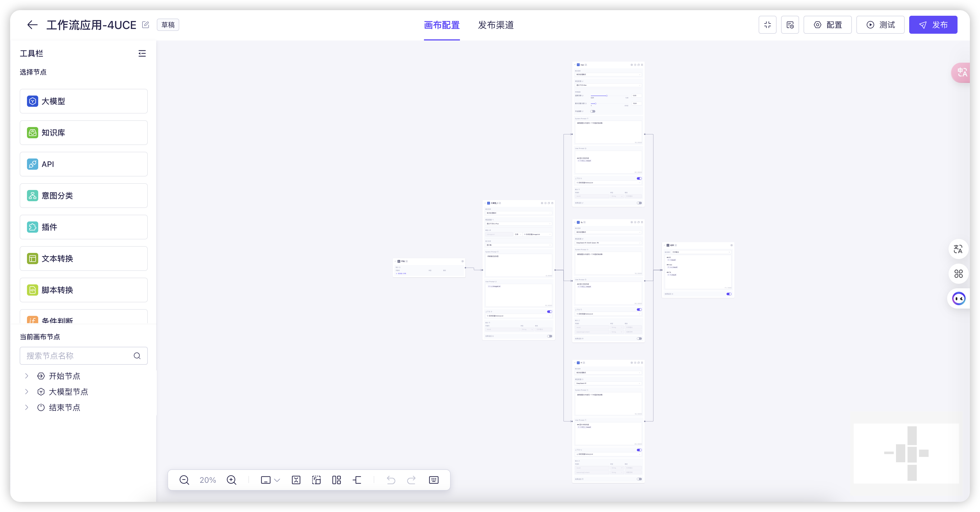Click the edit pencil next to the workflow name

(x=145, y=25)
